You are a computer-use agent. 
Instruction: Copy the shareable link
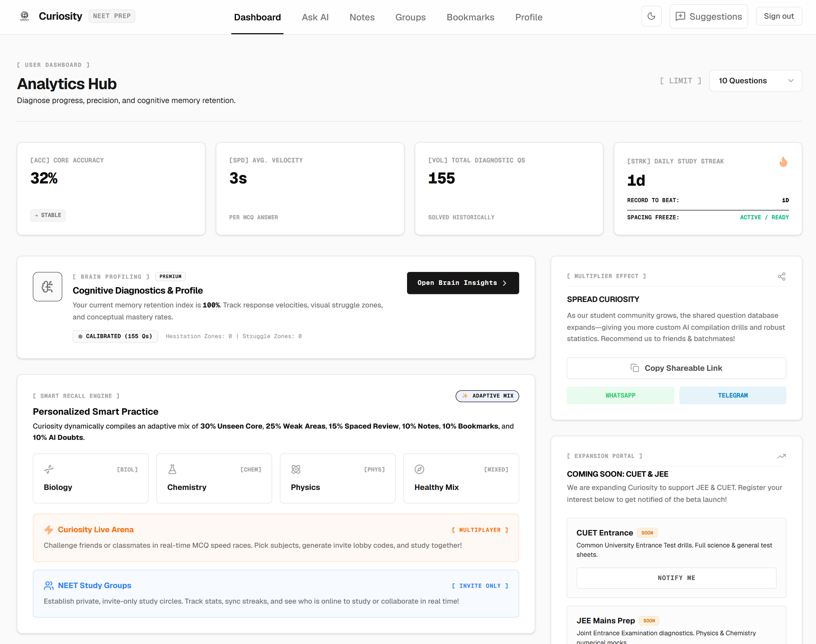tap(676, 368)
